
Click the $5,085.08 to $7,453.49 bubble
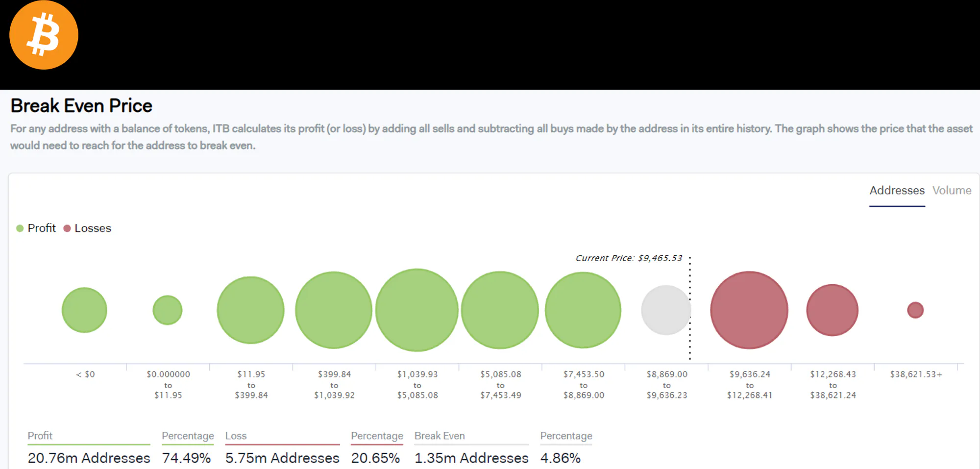(500, 310)
